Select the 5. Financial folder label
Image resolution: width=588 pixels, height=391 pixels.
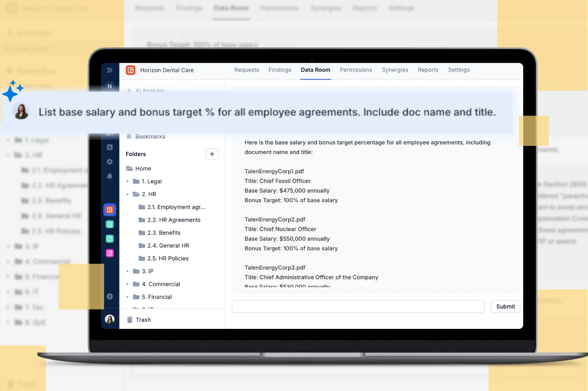(157, 297)
